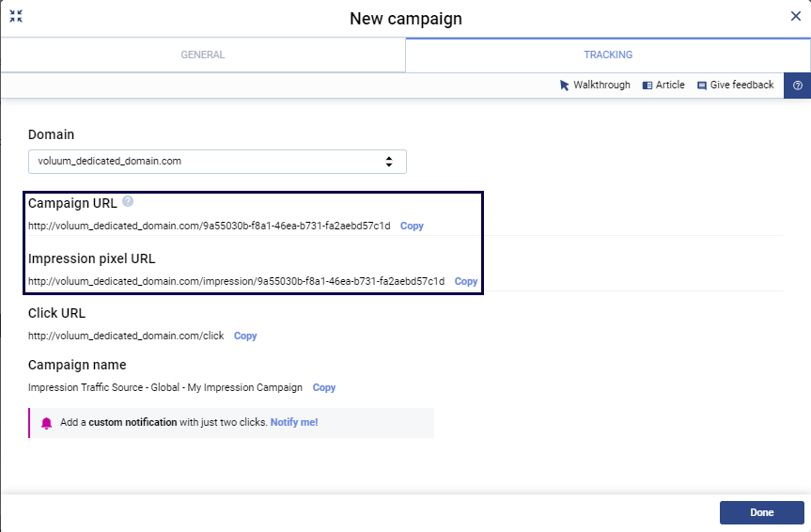Click the collapse dialog arrows icon

coord(16,16)
